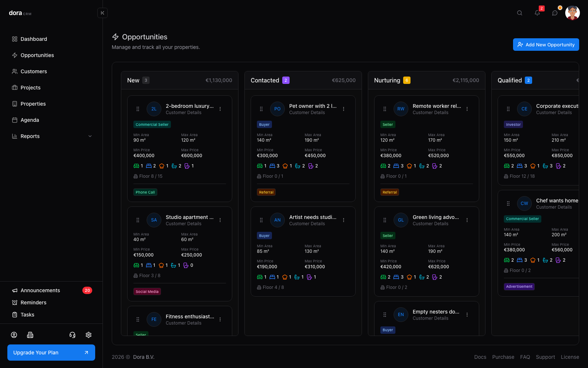The image size is (588, 368).
Task: Open notifications bell with 2 badge
Action: pyautogui.click(x=537, y=13)
